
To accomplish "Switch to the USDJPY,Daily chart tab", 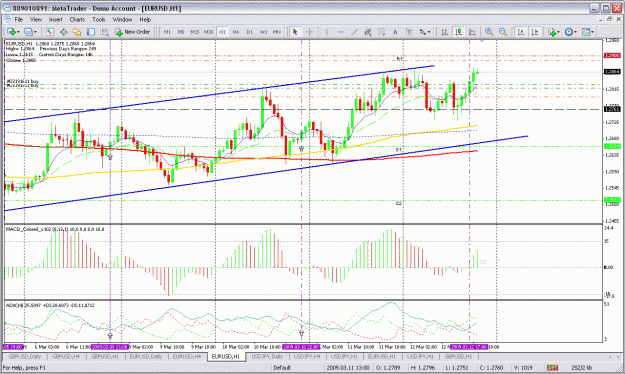I will click(x=267, y=356).
